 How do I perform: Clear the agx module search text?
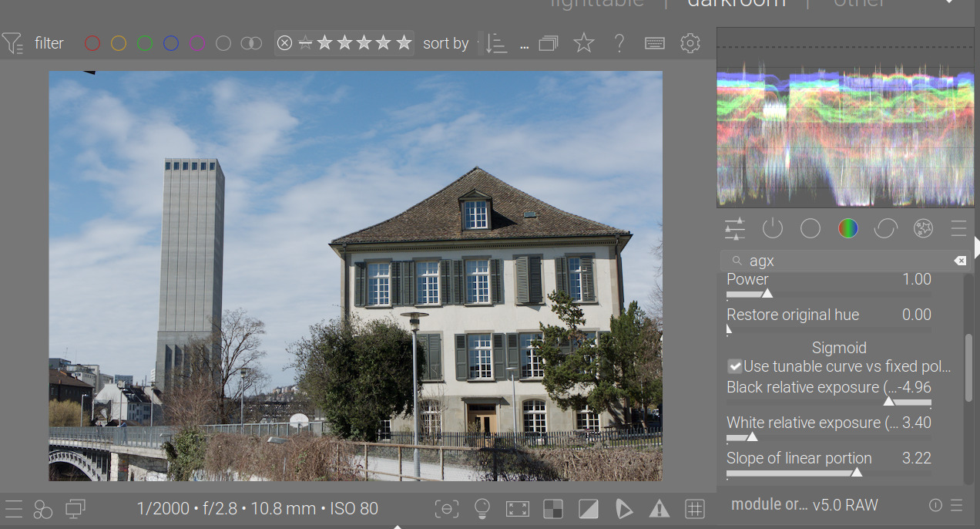(x=960, y=261)
